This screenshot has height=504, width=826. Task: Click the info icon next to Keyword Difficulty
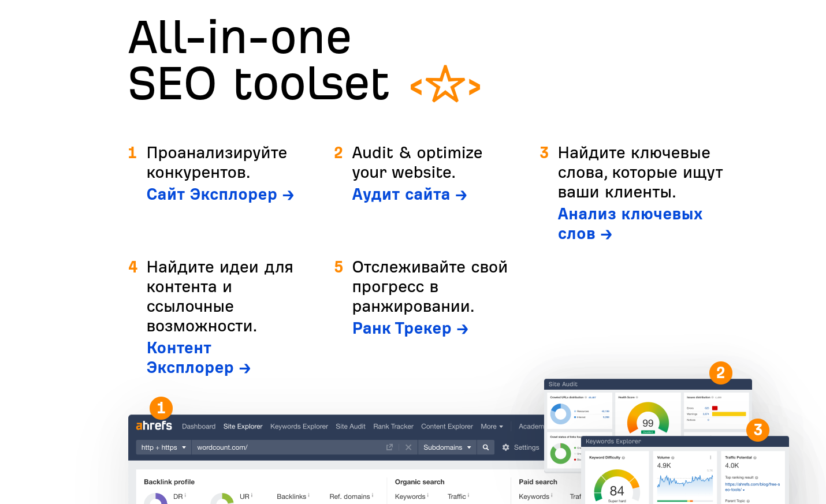(x=623, y=458)
